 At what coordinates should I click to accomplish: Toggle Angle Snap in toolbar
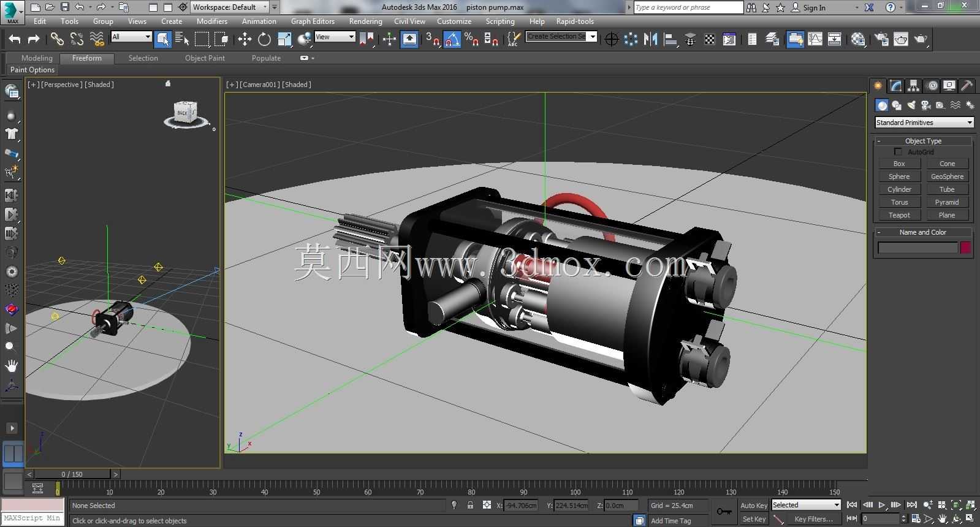click(452, 39)
